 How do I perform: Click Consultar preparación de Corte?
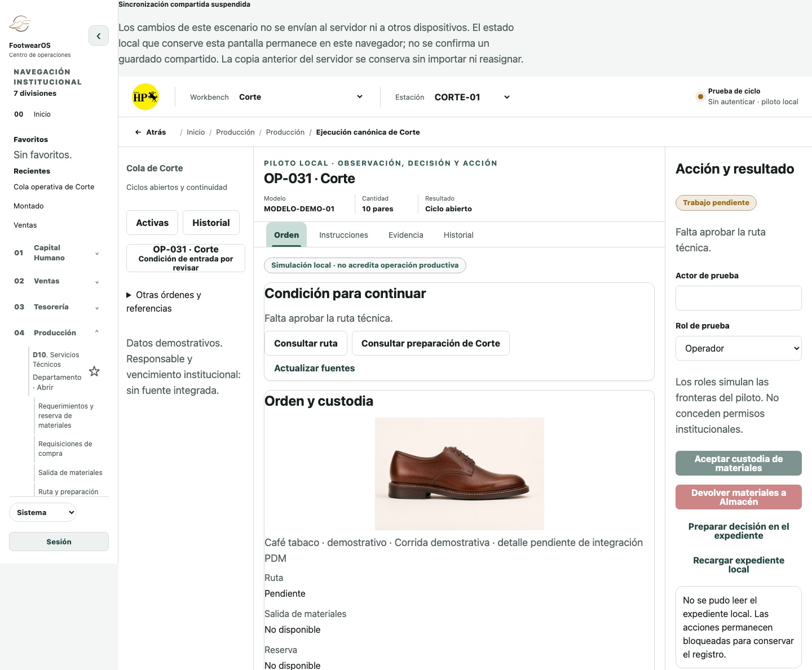click(431, 343)
